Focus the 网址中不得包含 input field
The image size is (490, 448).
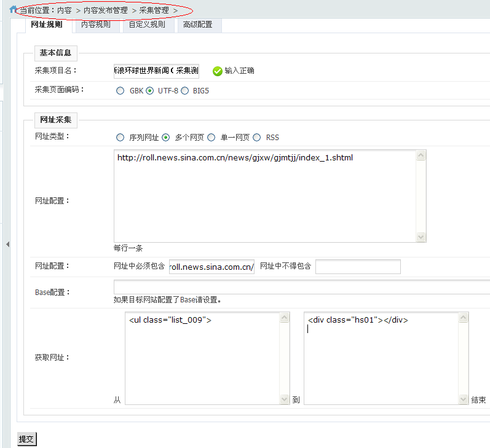click(358, 267)
